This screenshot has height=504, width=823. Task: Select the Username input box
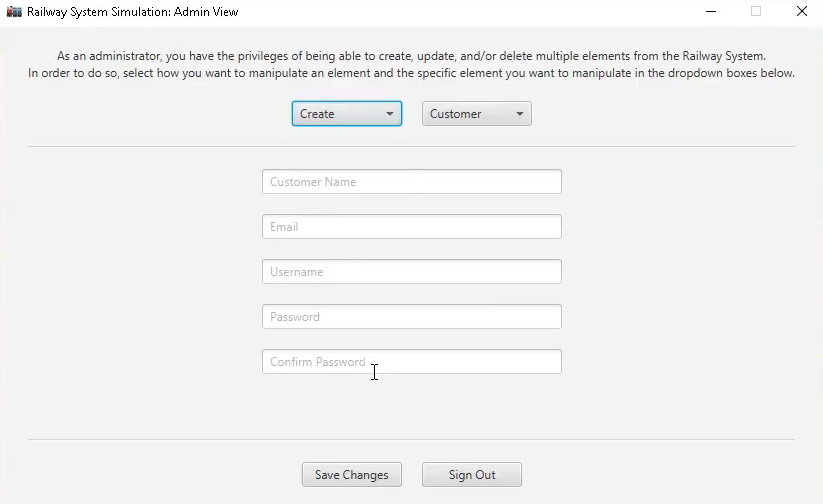pos(412,272)
